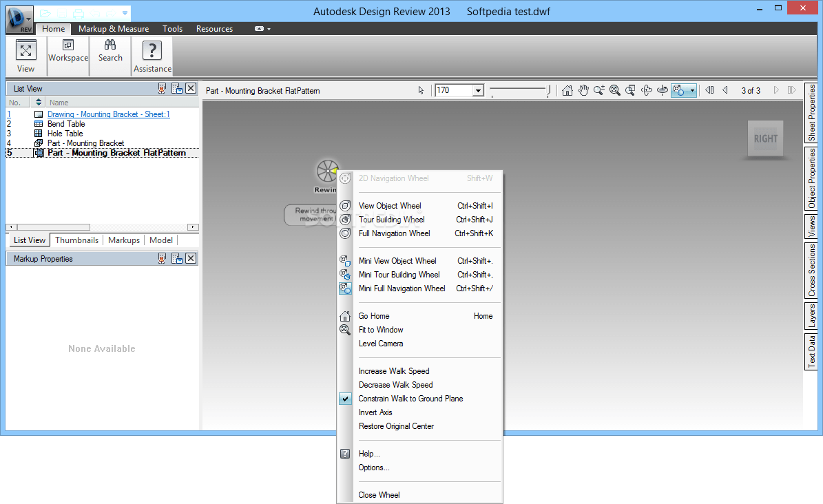Open the Drawing - Mounting Bracket - Sheet:1 link

[x=108, y=114]
